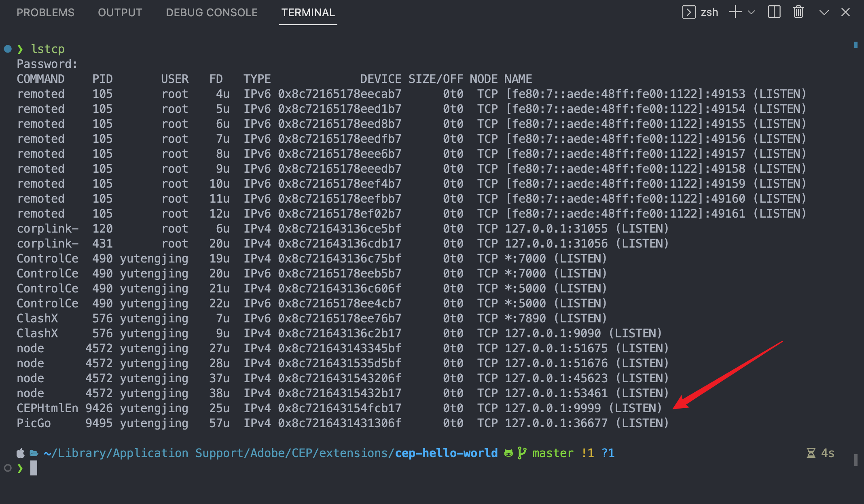This screenshot has height=504, width=864.
Task: Click the git branch icon before master
Action: tap(522, 453)
